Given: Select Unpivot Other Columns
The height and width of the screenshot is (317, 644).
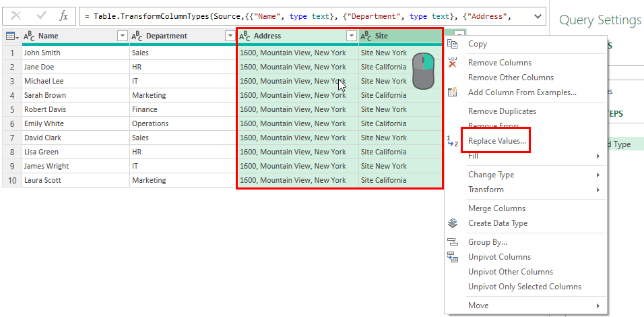Looking at the screenshot, I should coord(511,272).
